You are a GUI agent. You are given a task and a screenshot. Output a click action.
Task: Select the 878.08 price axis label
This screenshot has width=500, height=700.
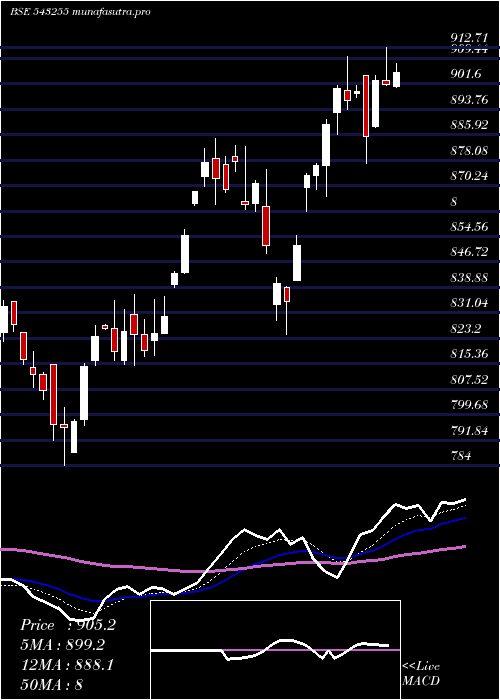(469, 151)
